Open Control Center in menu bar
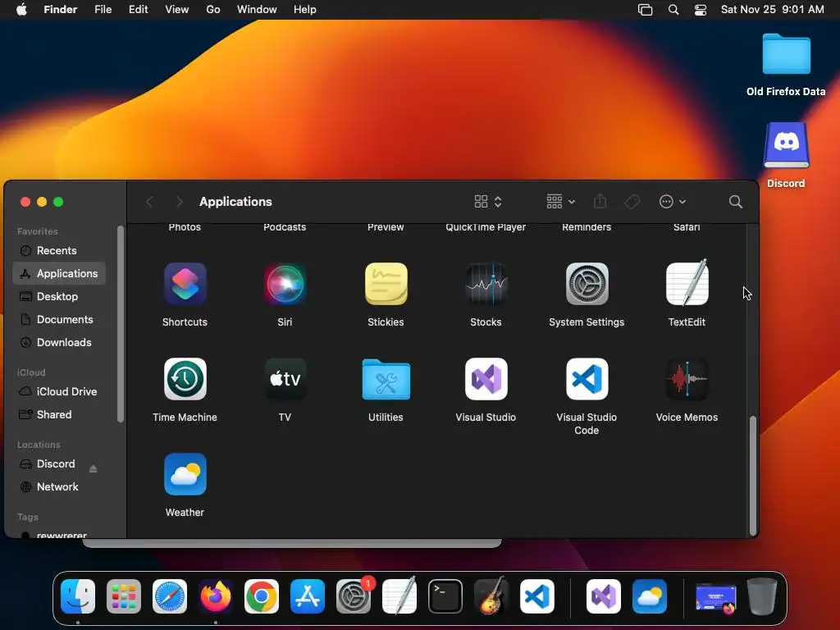Image resolution: width=840 pixels, height=630 pixels. point(701,10)
